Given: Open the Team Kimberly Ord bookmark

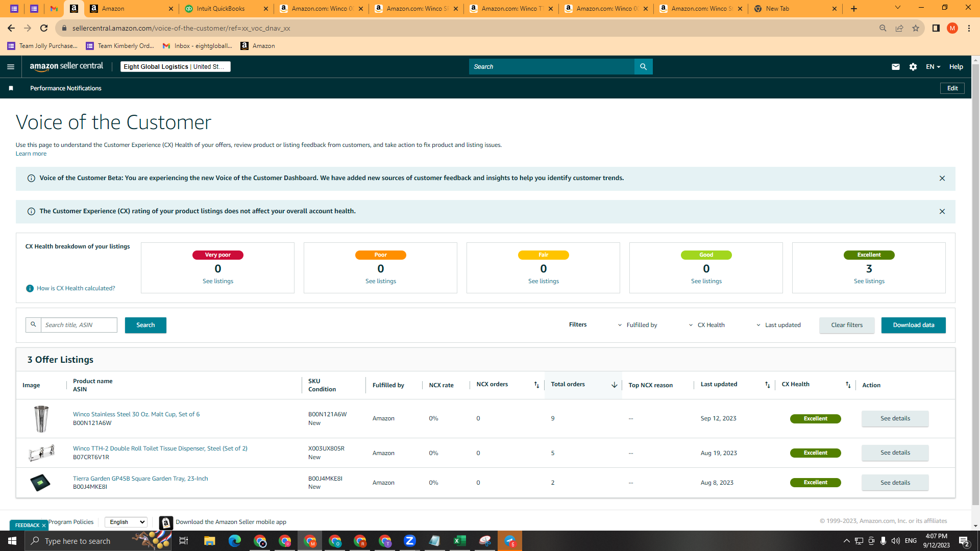Looking at the screenshot, I should tap(120, 46).
